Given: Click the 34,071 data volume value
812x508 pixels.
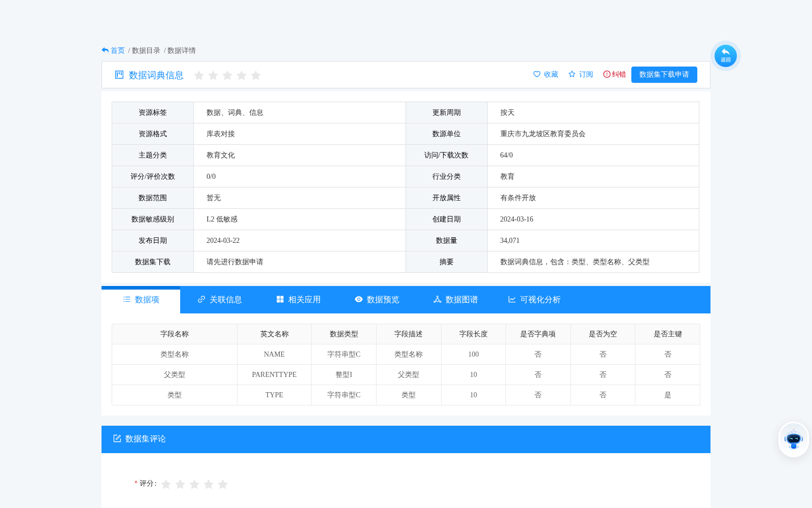Looking at the screenshot, I should coord(510,240).
